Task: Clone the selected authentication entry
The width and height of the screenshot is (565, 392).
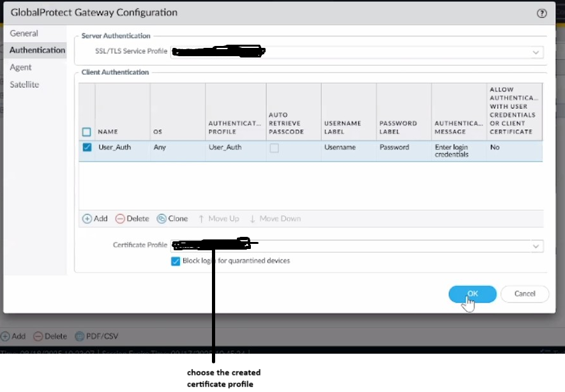Action: point(172,219)
